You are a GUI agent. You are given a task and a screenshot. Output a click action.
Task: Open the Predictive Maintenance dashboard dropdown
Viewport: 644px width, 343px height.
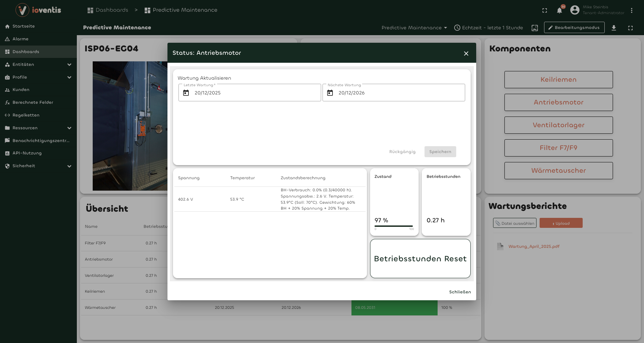pos(414,28)
